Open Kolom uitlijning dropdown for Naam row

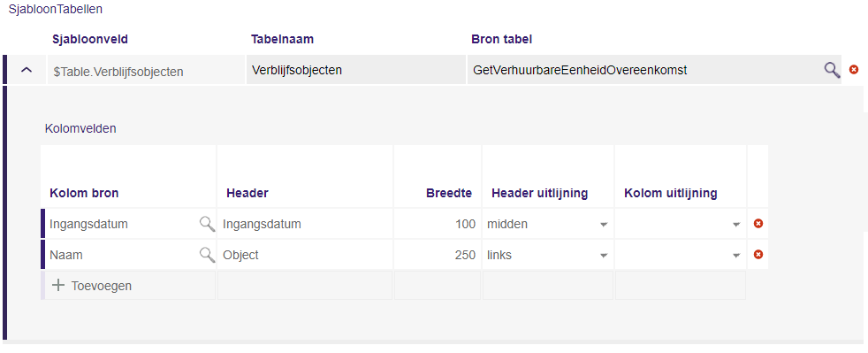[x=681, y=255]
